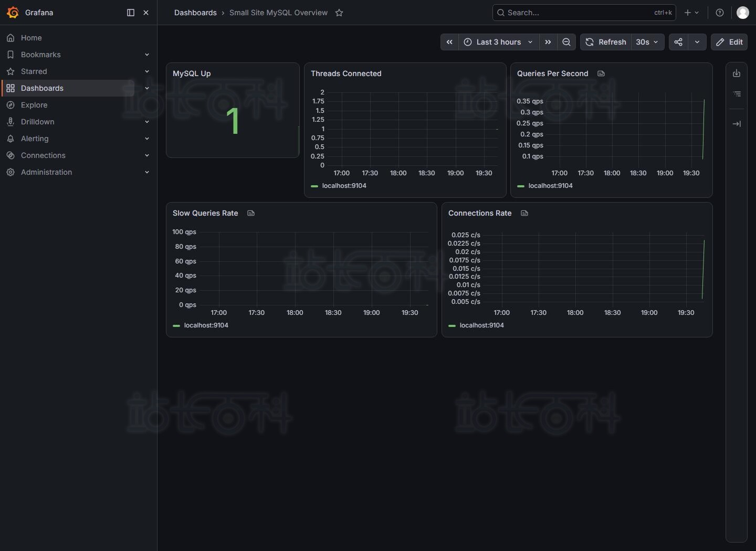Screen dimensions: 756x551
Task: Open the Last 3 hours time picker
Action: [x=499, y=42]
